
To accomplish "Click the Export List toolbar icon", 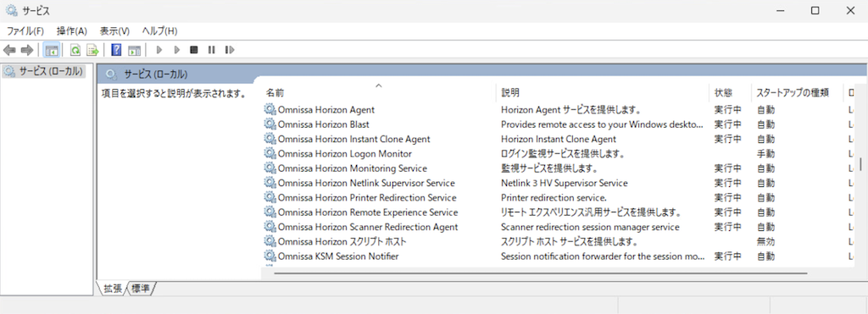I will pos(92,50).
